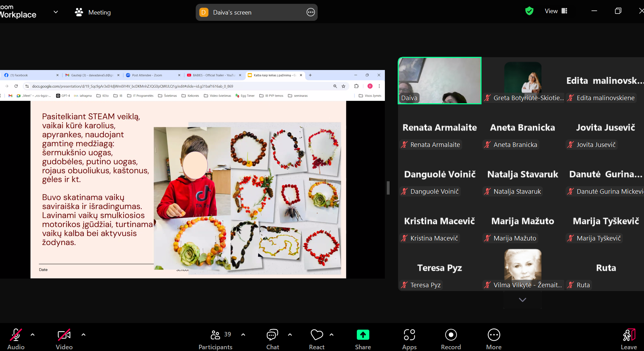Restore down the Zoom window

618,11
